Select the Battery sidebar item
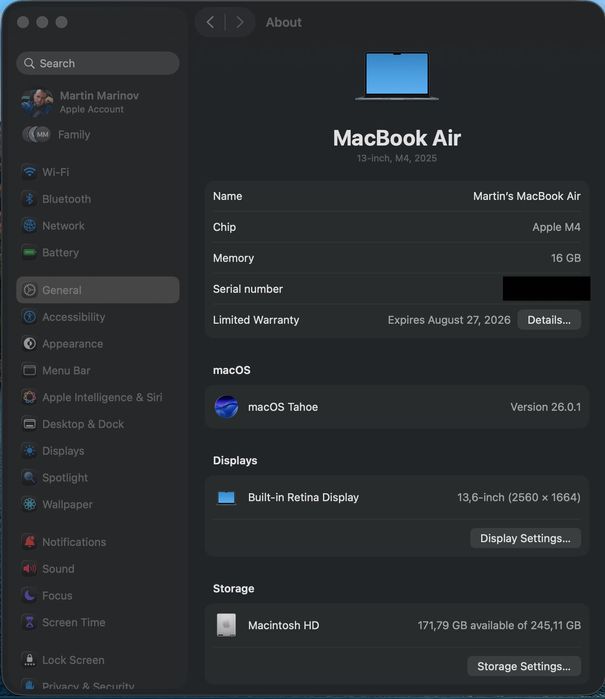 click(98, 252)
